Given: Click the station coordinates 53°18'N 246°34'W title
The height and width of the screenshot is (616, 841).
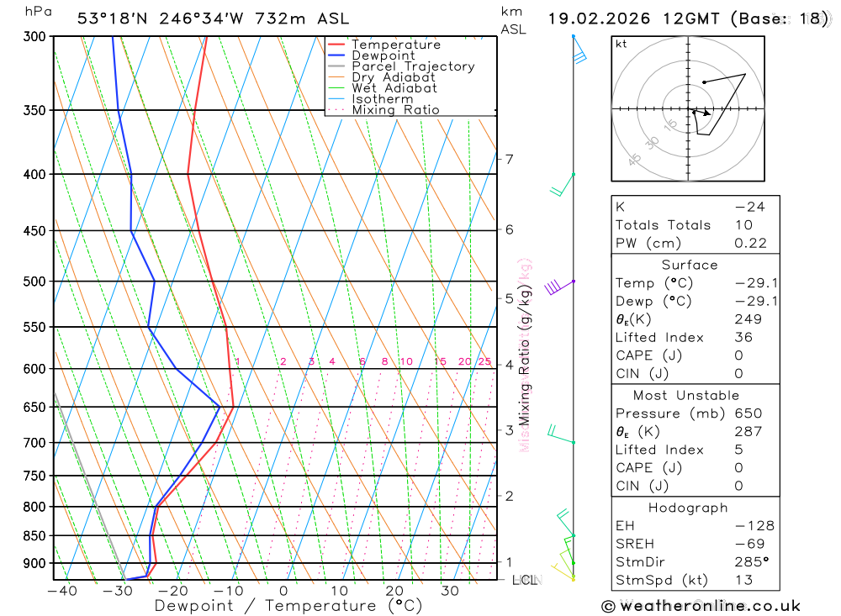Looking at the screenshot, I should click(161, 18).
